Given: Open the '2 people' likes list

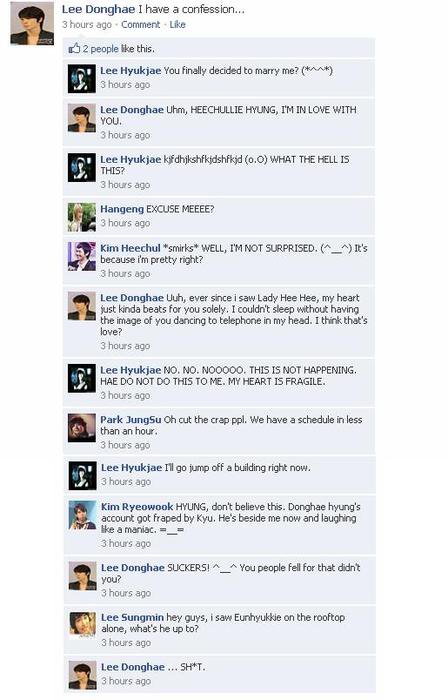Looking at the screenshot, I should (x=100, y=49).
